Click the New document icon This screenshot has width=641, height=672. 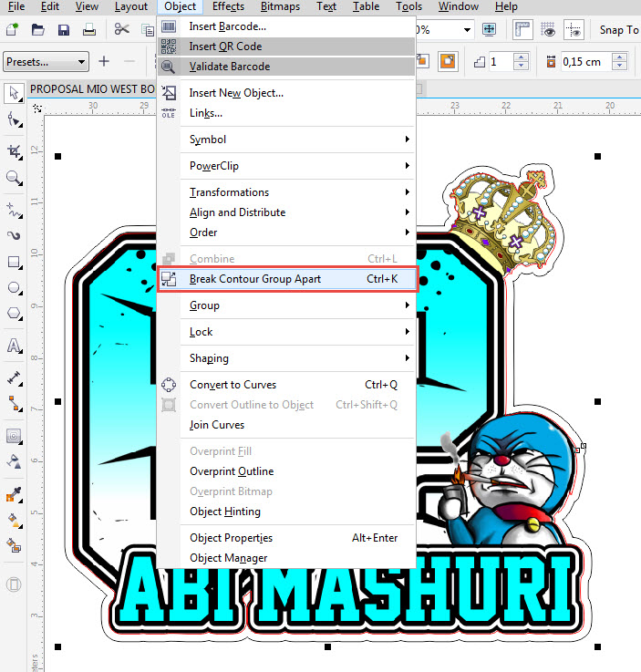[12, 29]
